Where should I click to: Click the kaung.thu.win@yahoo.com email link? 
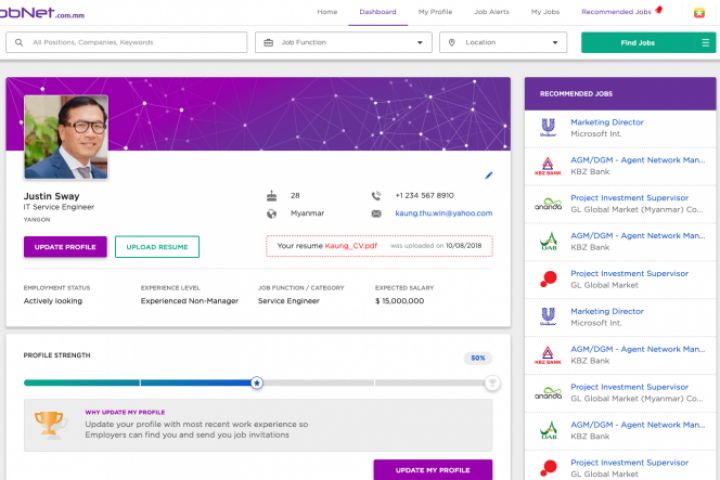point(444,213)
